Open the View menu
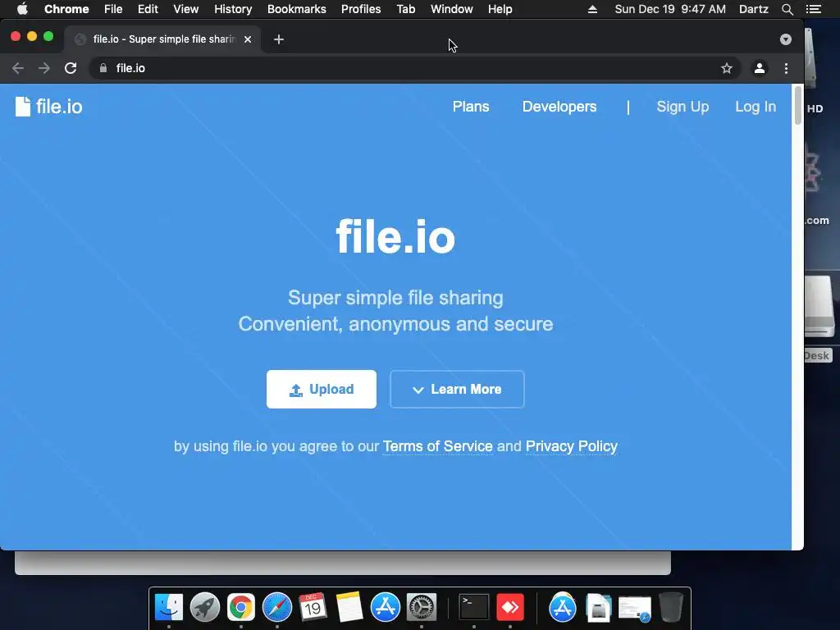840x630 pixels. 186,9
